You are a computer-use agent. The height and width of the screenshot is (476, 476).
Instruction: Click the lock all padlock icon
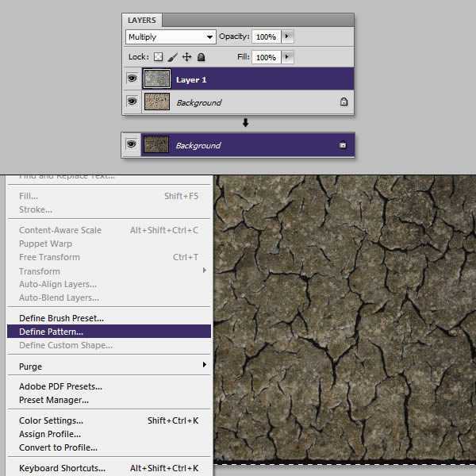click(x=202, y=57)
